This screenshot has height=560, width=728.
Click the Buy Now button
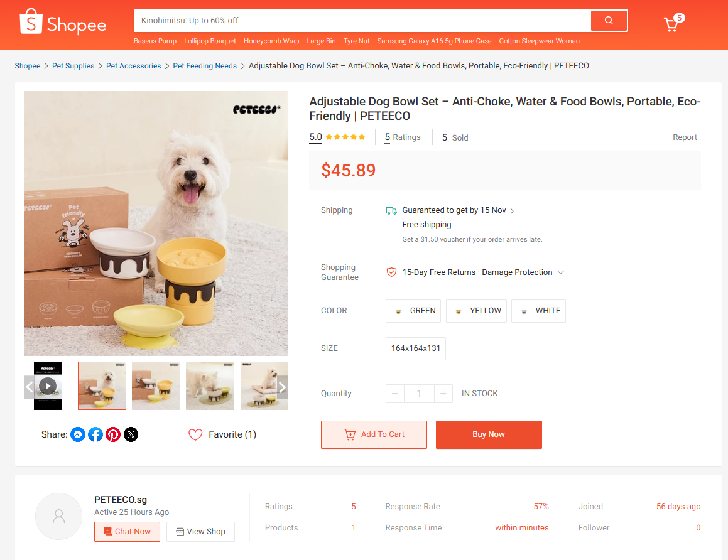coord(489,434)
